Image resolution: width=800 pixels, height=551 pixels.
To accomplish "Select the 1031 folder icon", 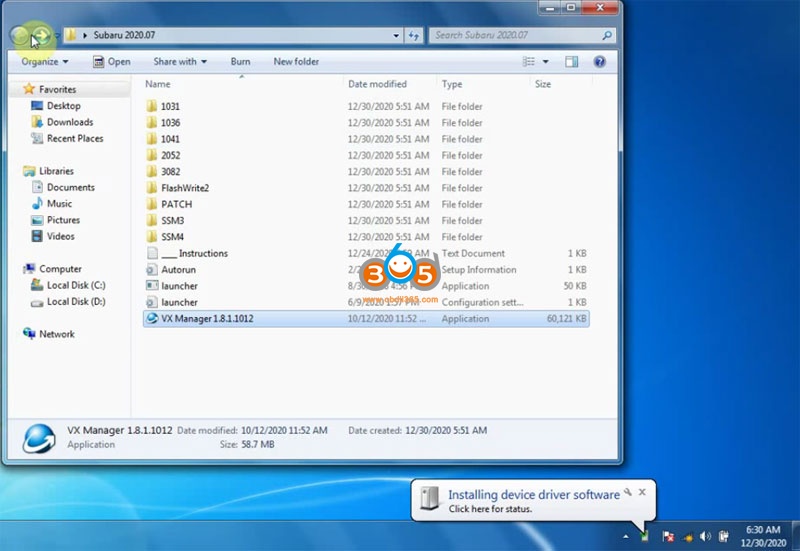I will 152,106.
